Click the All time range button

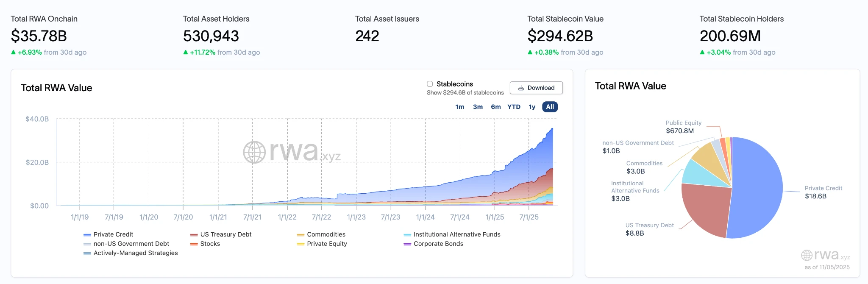pyautogui.click(x=550, y=107)
